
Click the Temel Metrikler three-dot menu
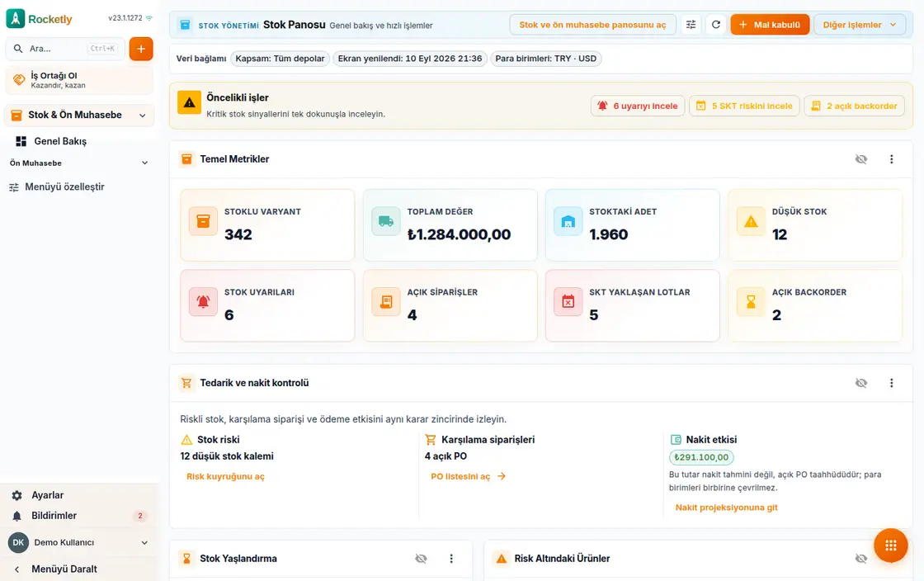click(891, 159)
